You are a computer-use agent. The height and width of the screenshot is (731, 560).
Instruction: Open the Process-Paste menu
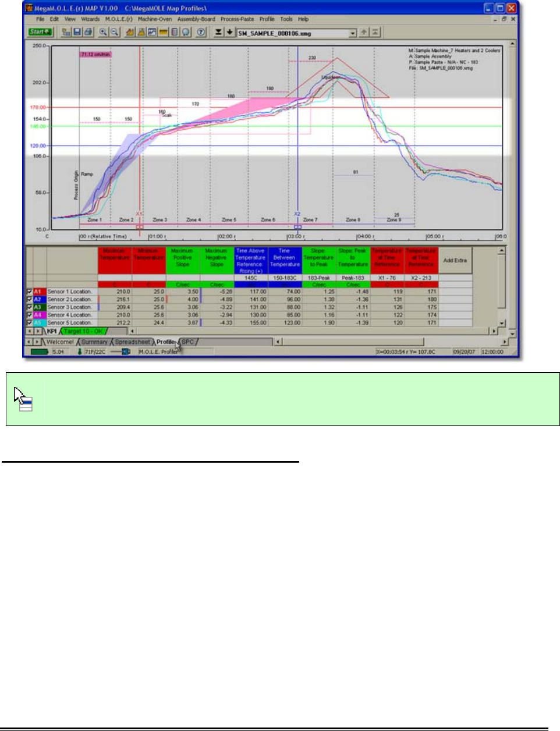point(237,19)
